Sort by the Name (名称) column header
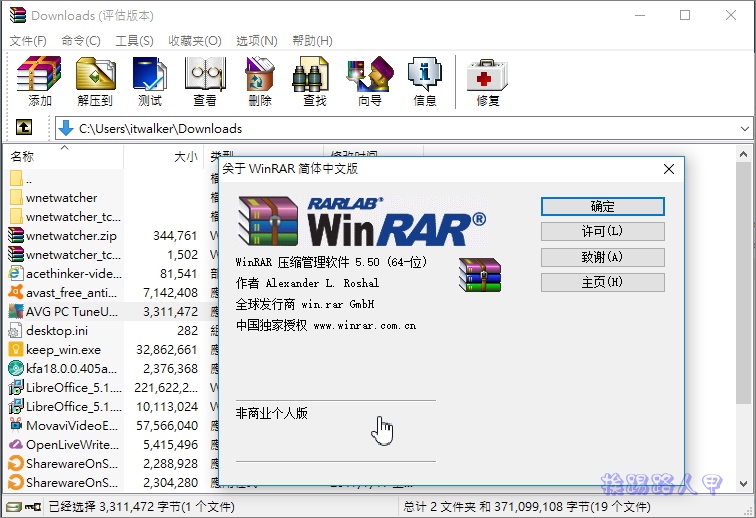 point(65,156)
